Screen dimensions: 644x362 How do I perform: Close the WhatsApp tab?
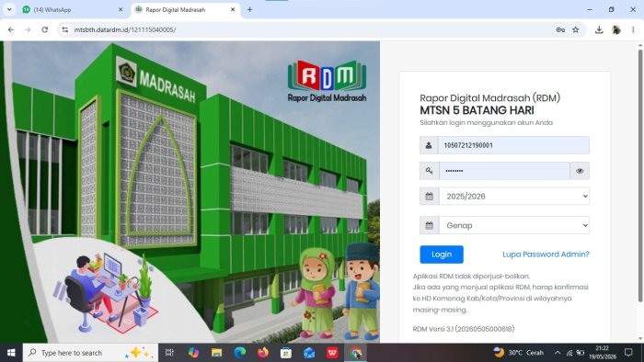(x=121, y=9)
